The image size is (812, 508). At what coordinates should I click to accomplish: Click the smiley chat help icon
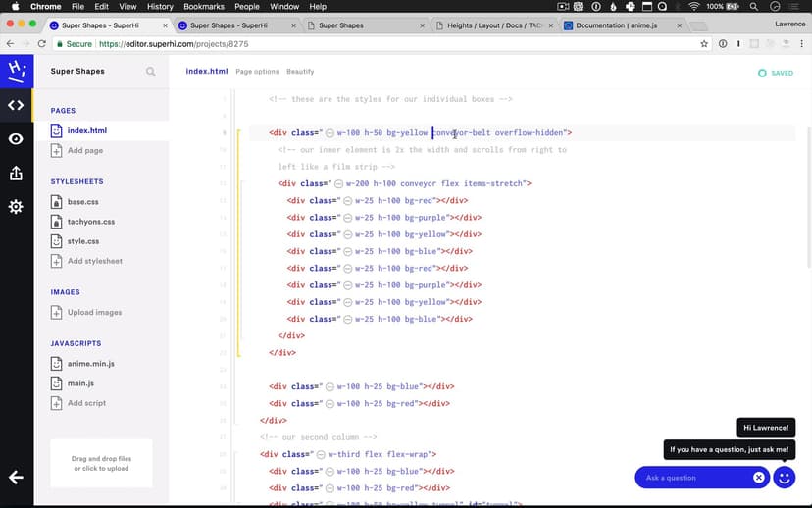[x=784, y=478]
